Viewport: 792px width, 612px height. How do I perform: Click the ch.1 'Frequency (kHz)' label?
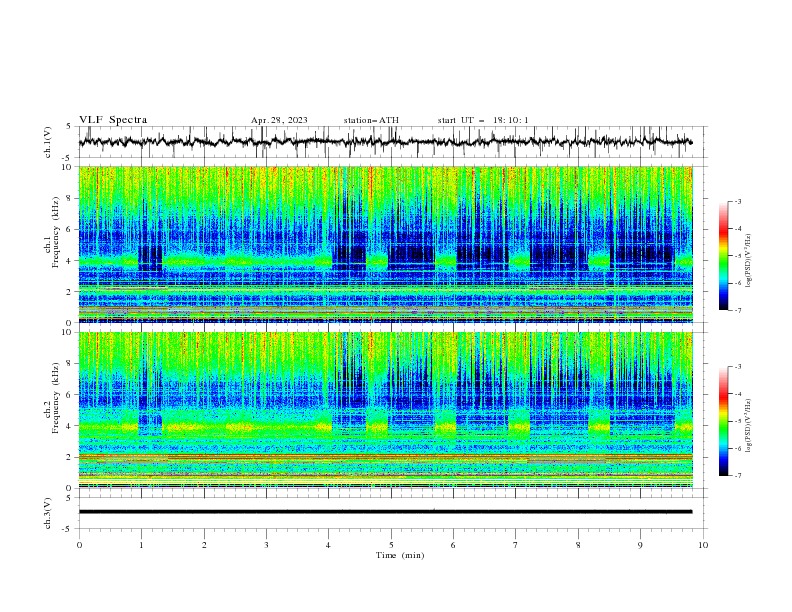pos(56,233)
